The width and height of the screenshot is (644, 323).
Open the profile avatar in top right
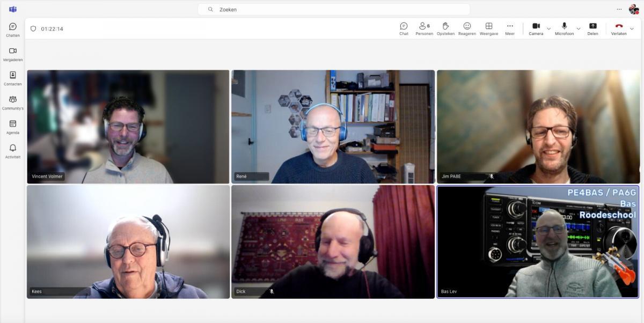pyautogui.click(x=634, y=9)
